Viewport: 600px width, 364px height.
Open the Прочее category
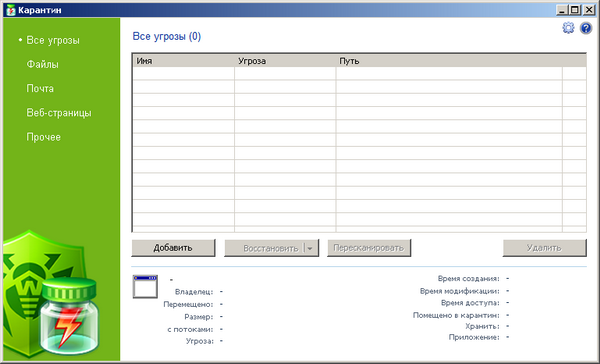click(44, 137)
